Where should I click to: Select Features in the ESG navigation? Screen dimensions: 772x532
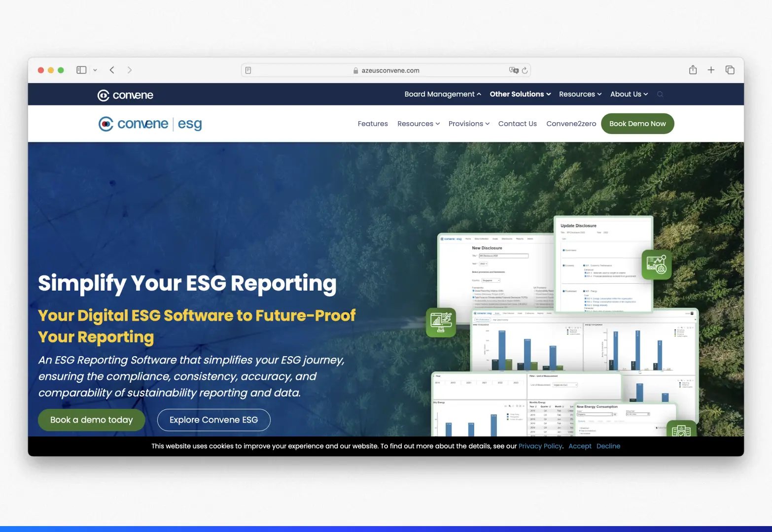point(372,124)
